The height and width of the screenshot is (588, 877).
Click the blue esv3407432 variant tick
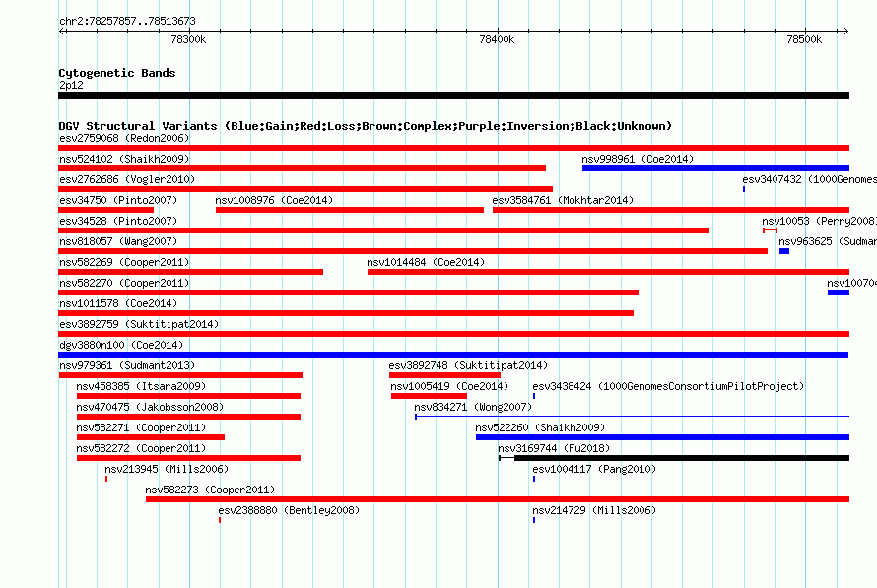pos(744,189)
